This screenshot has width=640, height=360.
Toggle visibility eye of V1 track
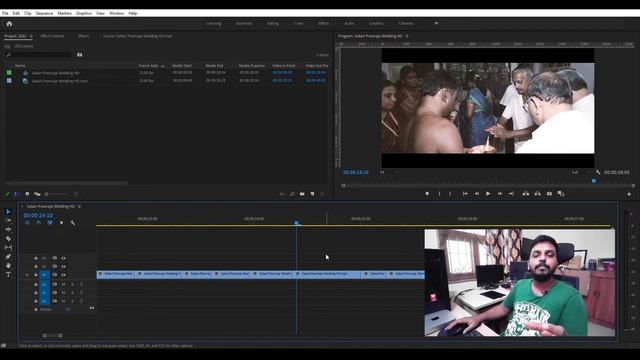tap(63, 275)
